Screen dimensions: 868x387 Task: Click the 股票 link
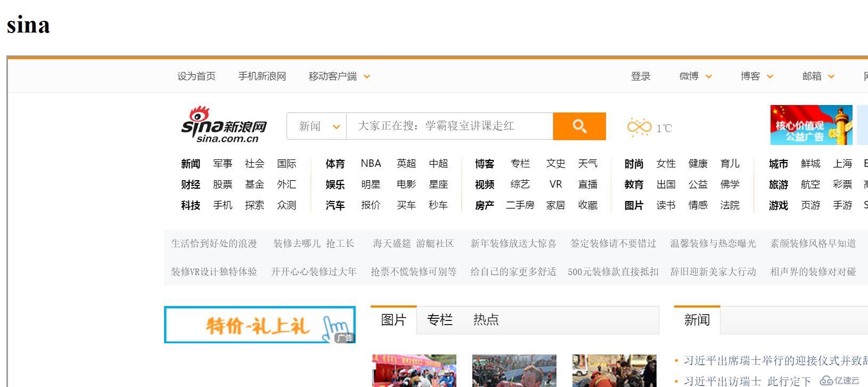(x=223, y=184)
